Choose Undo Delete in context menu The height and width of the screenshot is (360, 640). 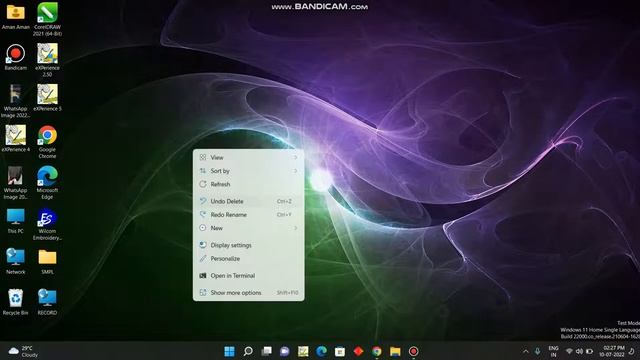[249, 201]
